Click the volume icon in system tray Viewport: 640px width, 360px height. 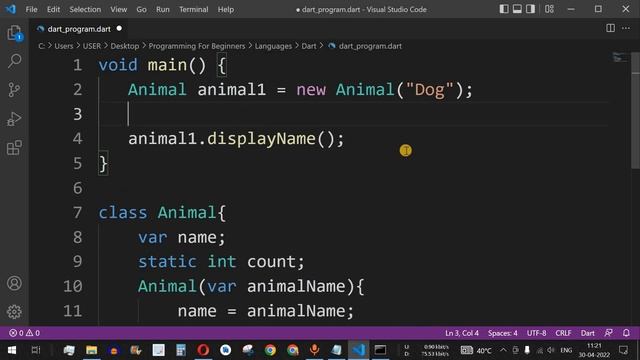(x=551, y=350)
